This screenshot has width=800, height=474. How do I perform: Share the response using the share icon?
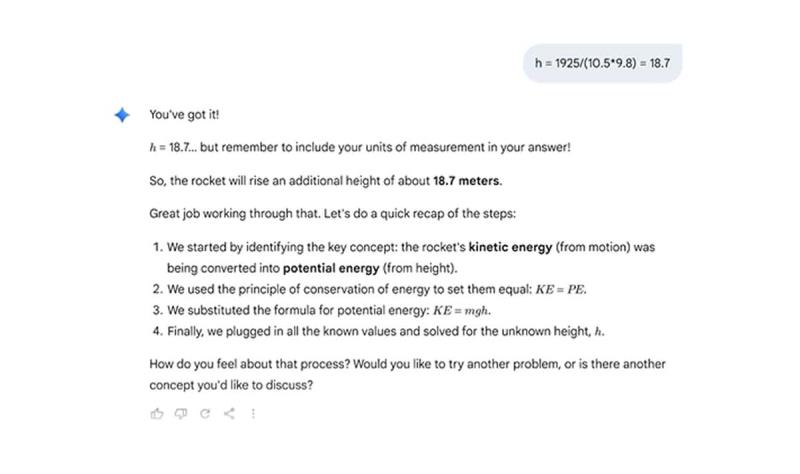click(x=229, y=413)
